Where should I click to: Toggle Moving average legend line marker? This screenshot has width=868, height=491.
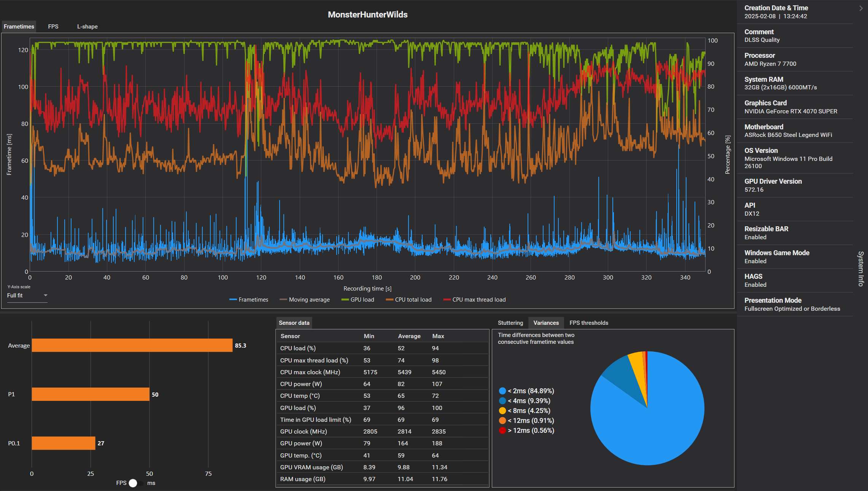(x=283, y=300)
